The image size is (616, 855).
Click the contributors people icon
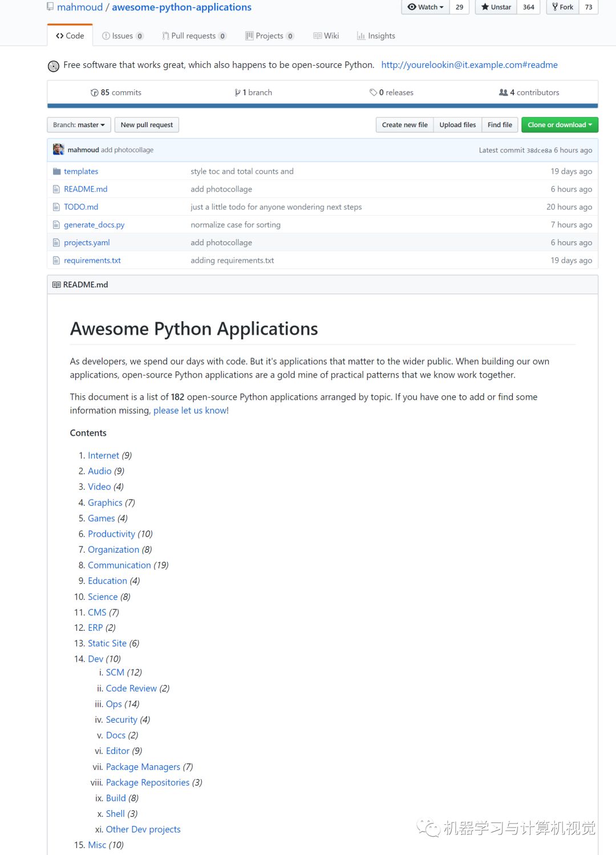click(503, 92)
